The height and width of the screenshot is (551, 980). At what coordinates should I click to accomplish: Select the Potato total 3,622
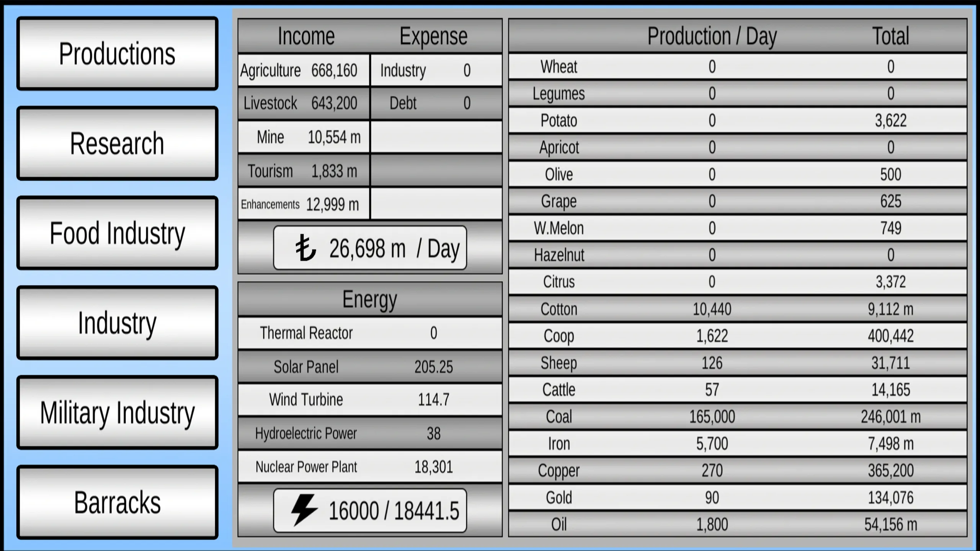click(x=890, y=121)
